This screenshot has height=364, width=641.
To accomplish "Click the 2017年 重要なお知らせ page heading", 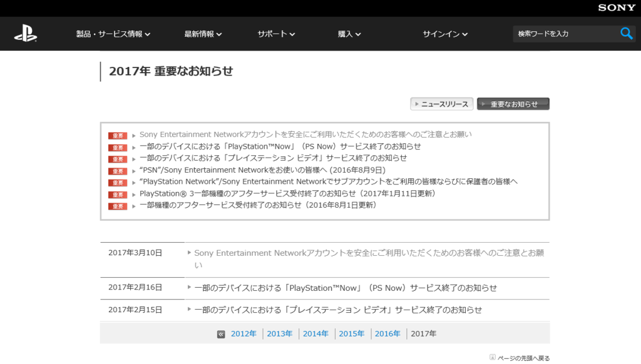I will (171, 71).
